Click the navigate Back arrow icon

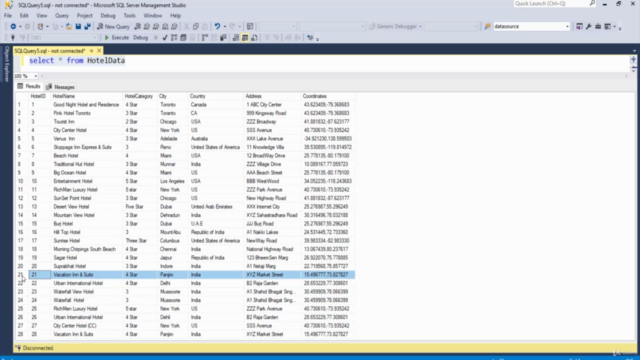coord(13,26)
